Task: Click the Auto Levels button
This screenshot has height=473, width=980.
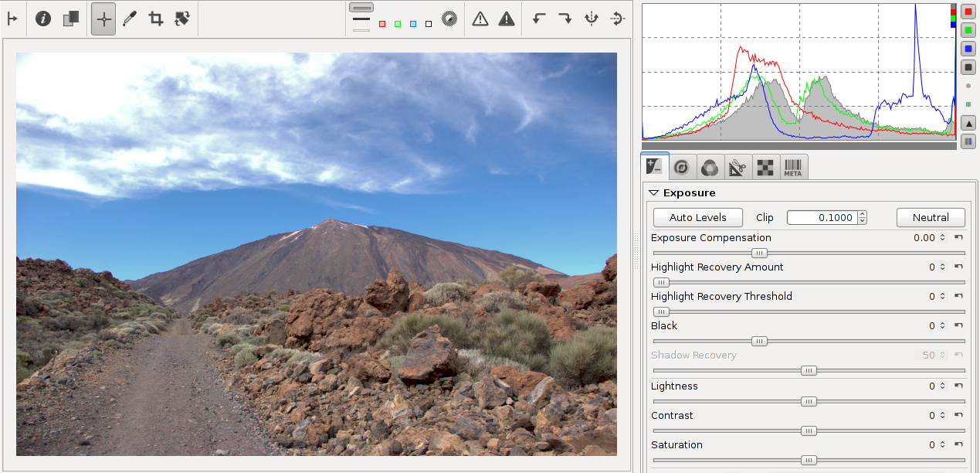Action: [x=697, y=218]
